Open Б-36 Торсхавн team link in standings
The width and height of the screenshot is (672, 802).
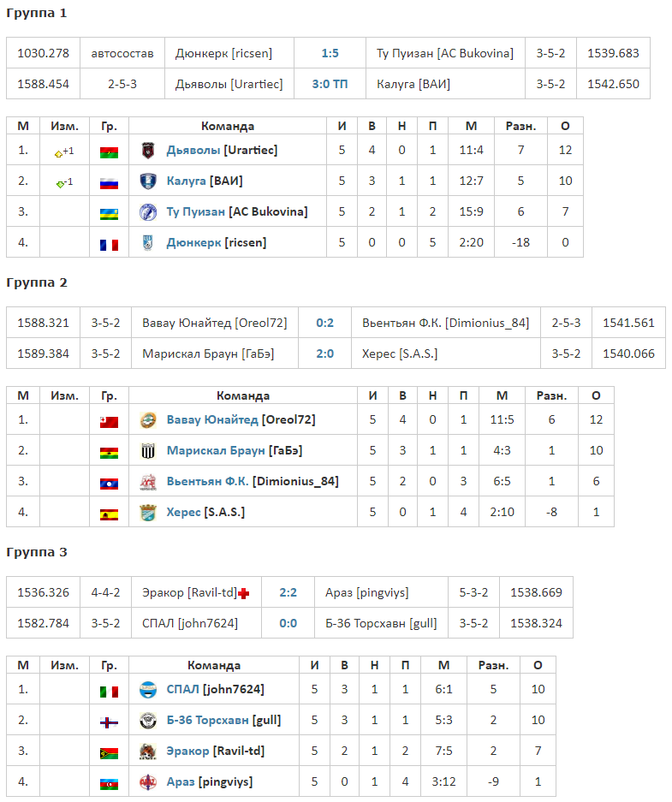coord(208,720)
